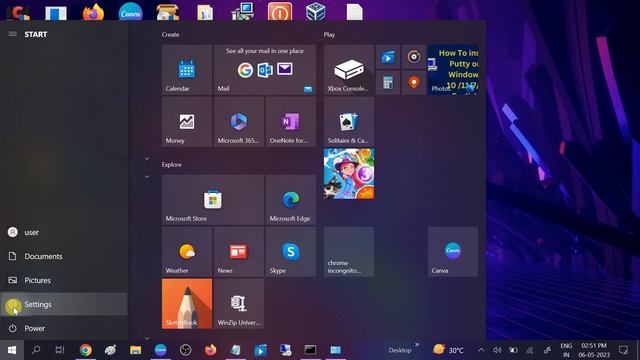Viewport: 640px width, 360px height.
Task: Open OneNote tile
Action: pos(291,122)
